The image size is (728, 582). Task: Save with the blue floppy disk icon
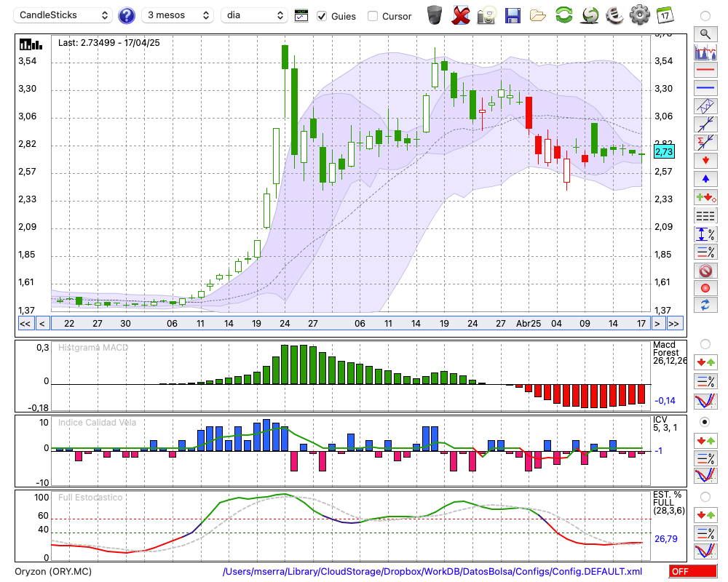pos(513,15)
